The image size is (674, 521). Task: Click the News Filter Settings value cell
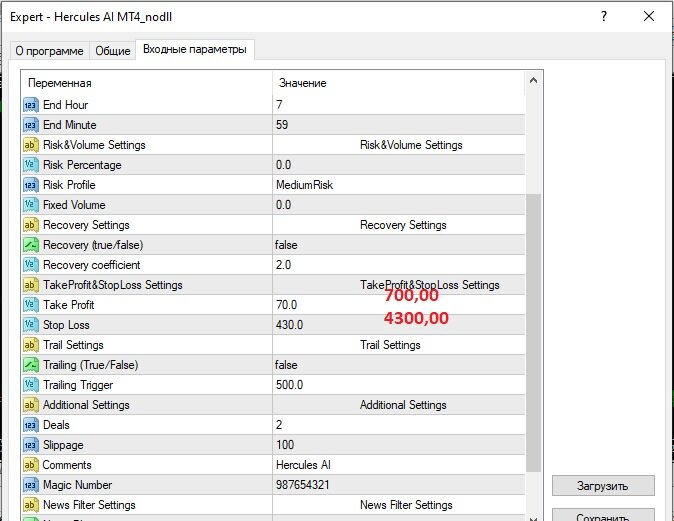pos(398,505)
